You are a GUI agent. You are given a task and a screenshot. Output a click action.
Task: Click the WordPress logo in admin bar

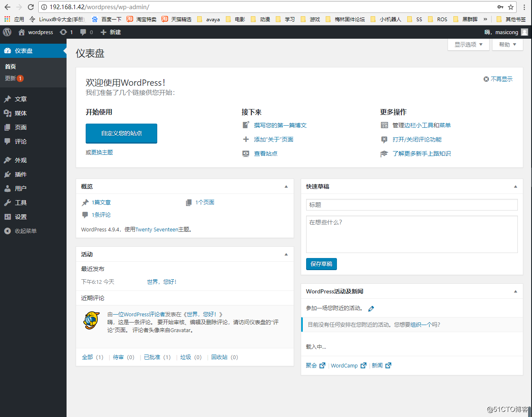pyautogui.click(x=7, y=32)
